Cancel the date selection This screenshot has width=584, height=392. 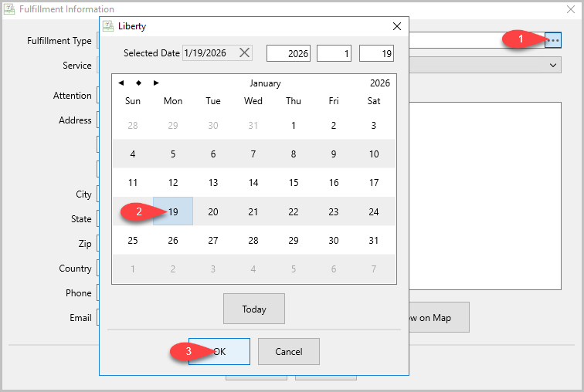[x=289, y=351]
